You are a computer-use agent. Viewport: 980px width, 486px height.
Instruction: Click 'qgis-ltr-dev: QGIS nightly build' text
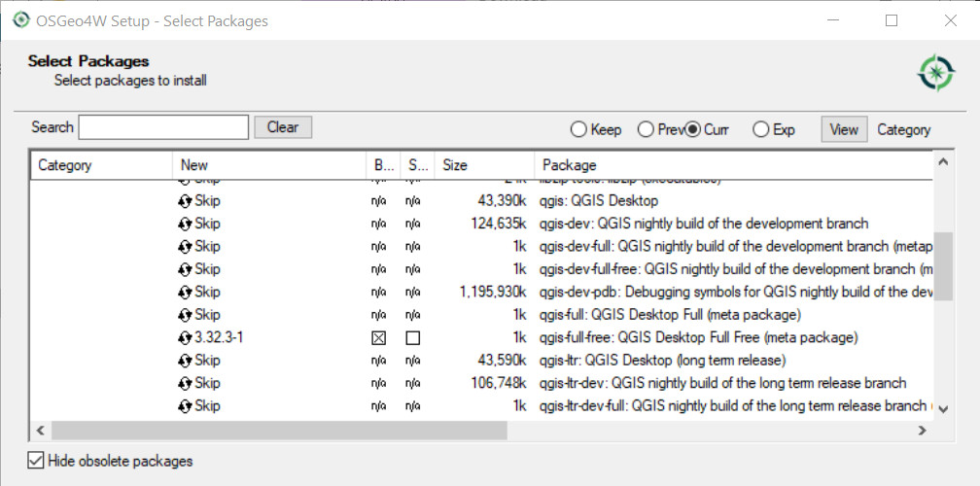click(x=722, y=383)
